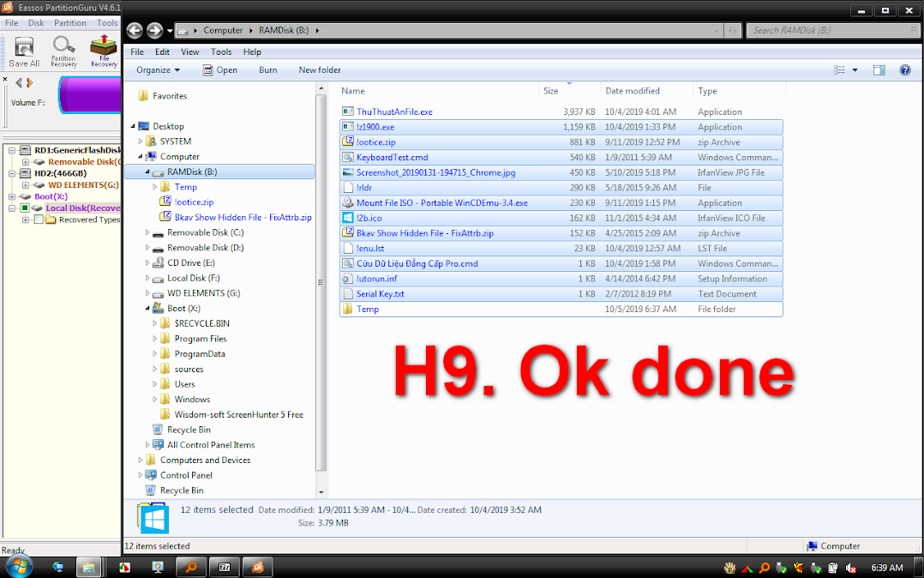Select ThuThuatAnFile.exe file icon

pos(348,111)
